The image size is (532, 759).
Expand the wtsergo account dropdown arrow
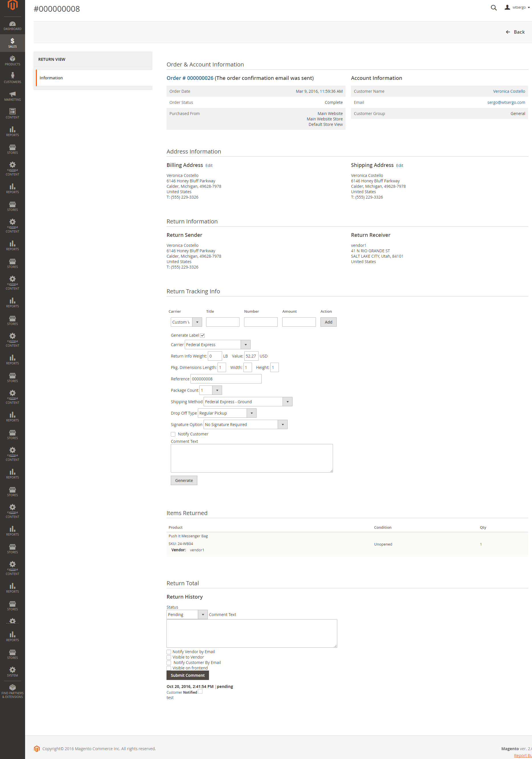(x=529, y=8)
